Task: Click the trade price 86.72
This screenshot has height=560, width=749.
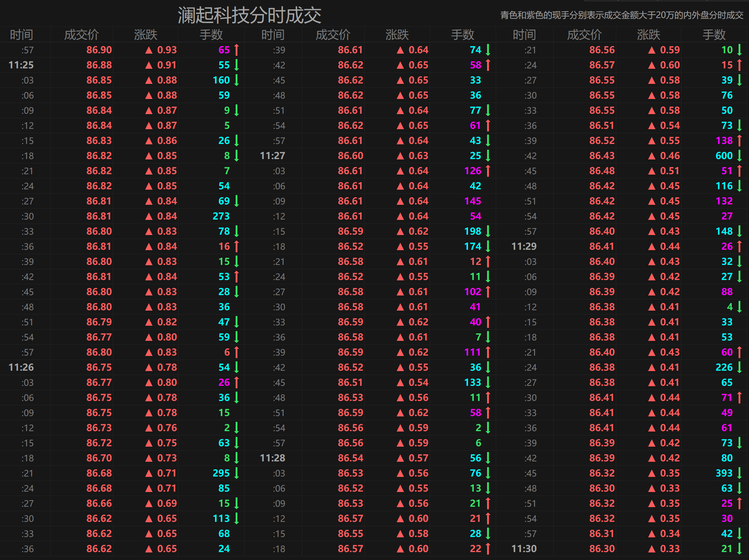Action: [99, 443]
